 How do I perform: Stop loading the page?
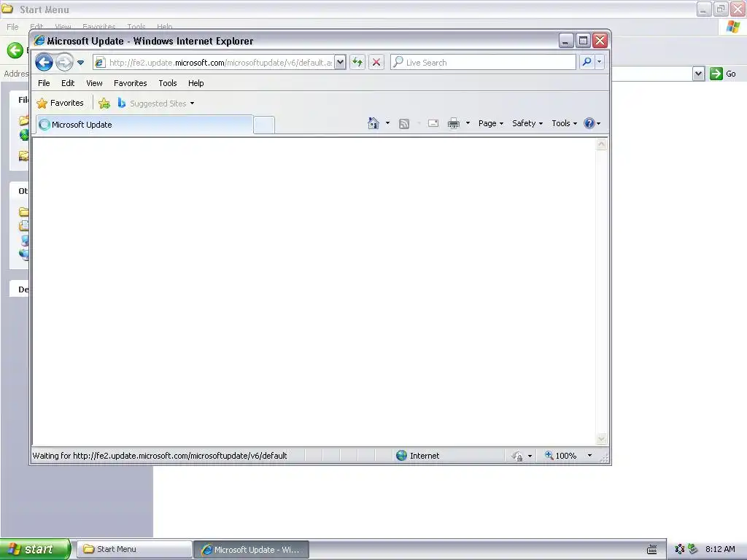click(x=376, y=63)
